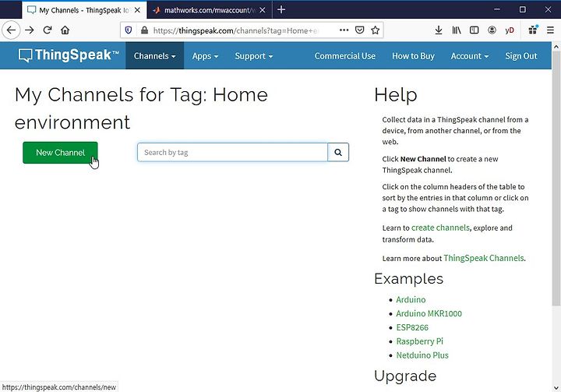
Task: Go forward with the browser forward arrow
Action: tap(30, 30)
